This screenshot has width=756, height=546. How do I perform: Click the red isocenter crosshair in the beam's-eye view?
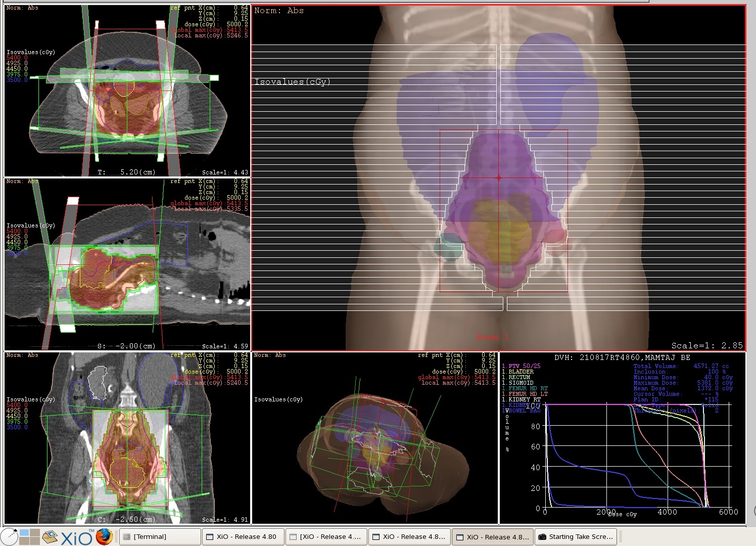click(x=499, y=178)
